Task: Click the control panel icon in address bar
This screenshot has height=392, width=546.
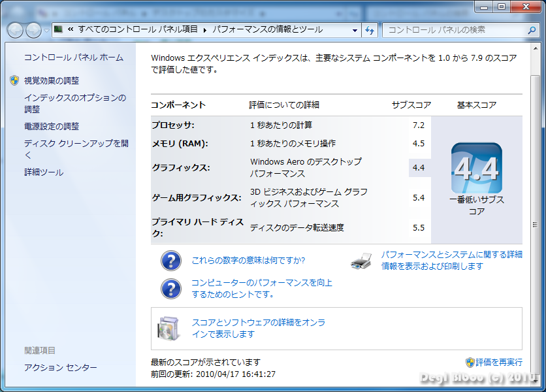Action: (59, 29)
